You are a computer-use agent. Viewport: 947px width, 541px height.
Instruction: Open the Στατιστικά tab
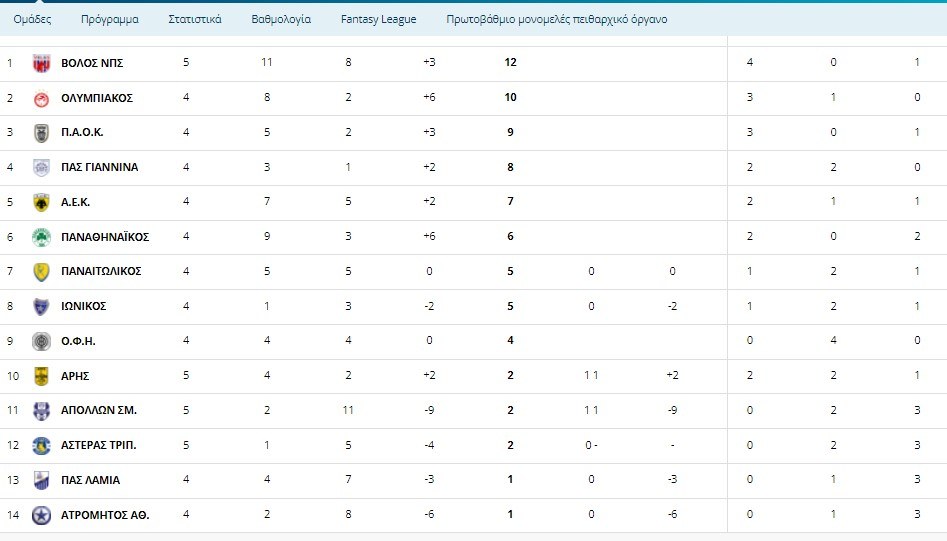[195, 19]
